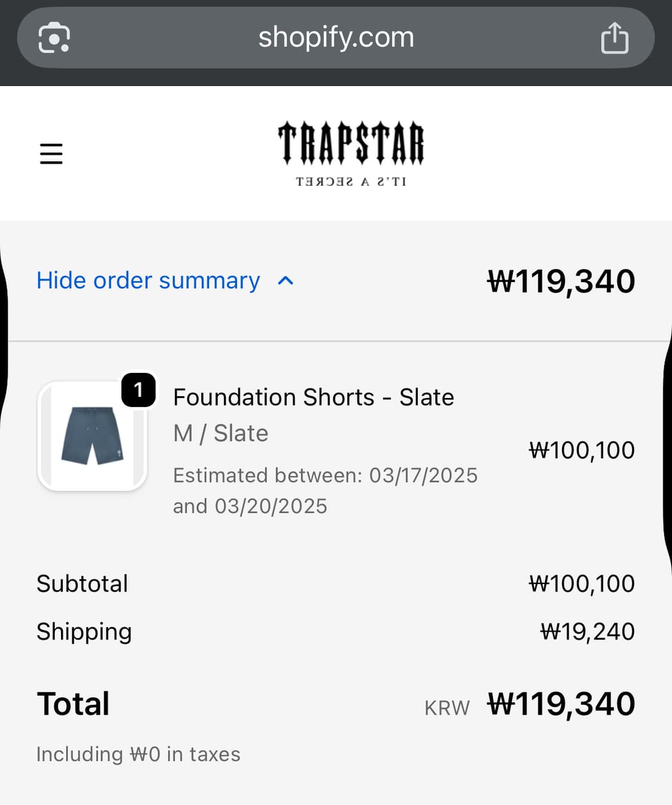The width and height of the screenshot is (672, 805).
Task: Tap the Including ₩0 in taxes note
Action: 139,754
